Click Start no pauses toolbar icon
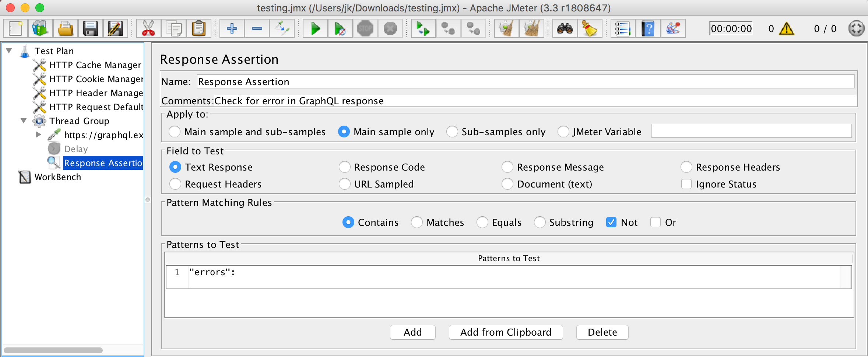868x357 pixels. pyautogui.click(x=340, y=29)
